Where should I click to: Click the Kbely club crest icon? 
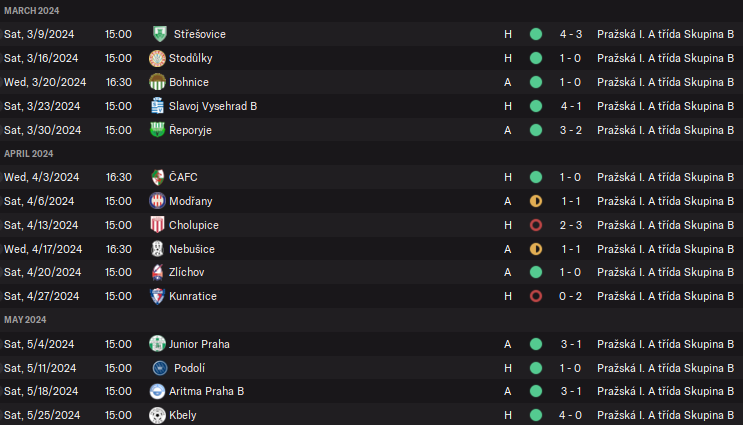coord(158,415)
